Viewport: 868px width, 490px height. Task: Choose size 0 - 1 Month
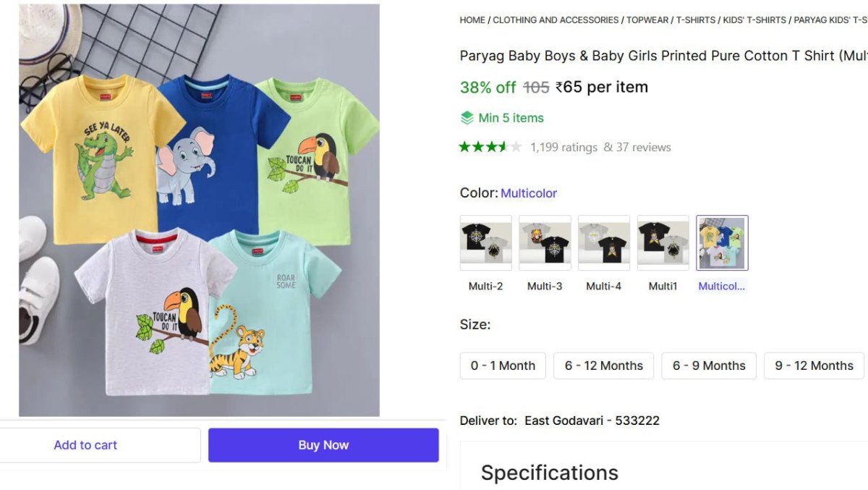point(503,366)
